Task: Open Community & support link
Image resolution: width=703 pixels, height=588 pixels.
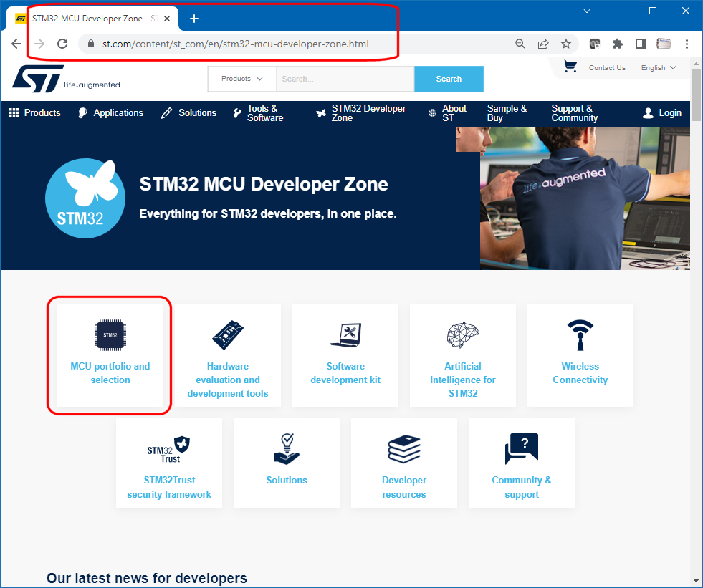Action: (522, 487)
